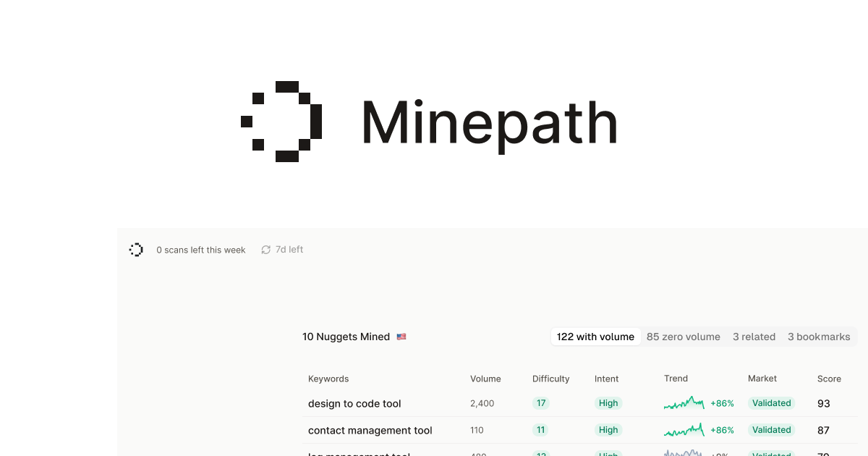Click volume value 2,400

click(x=482, y=403)
